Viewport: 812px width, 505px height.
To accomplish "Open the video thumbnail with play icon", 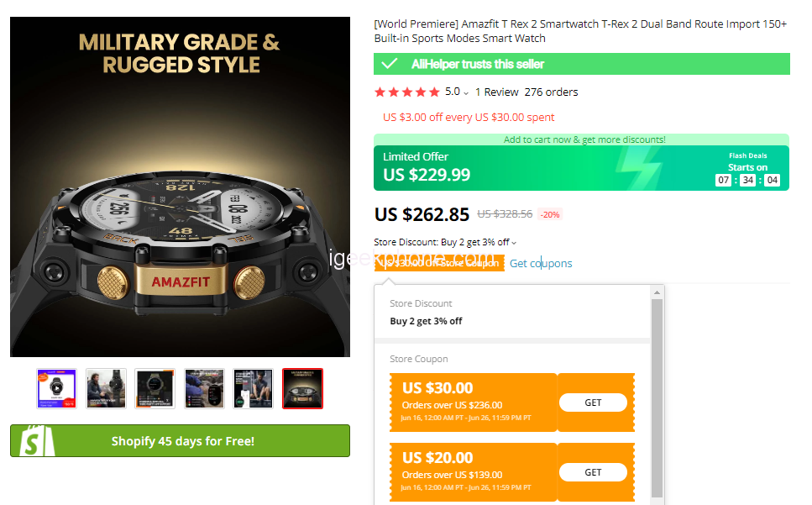I will coord(56,388).
